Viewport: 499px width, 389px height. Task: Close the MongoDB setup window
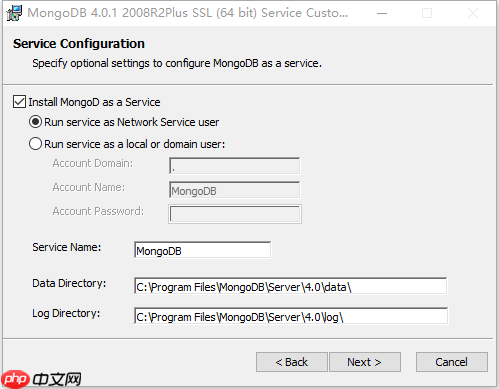pyautogui.click(x=473, y=13)
